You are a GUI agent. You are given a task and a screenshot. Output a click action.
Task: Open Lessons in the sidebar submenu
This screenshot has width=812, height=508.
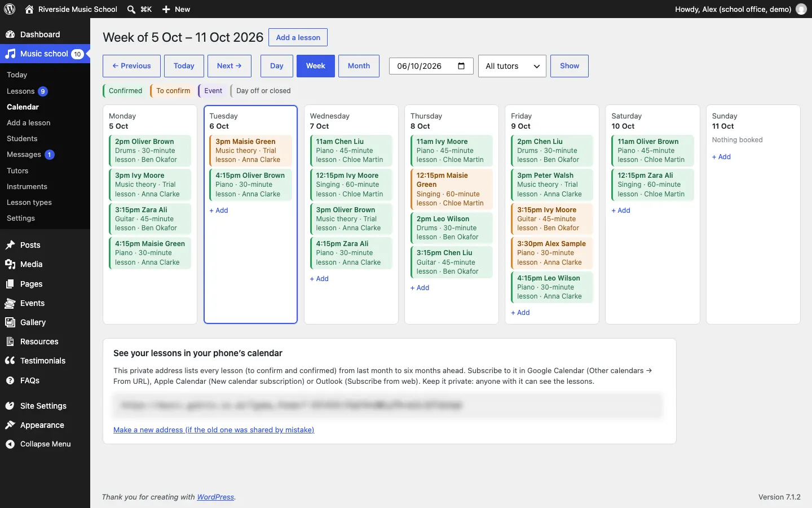(x=21, y=91)
